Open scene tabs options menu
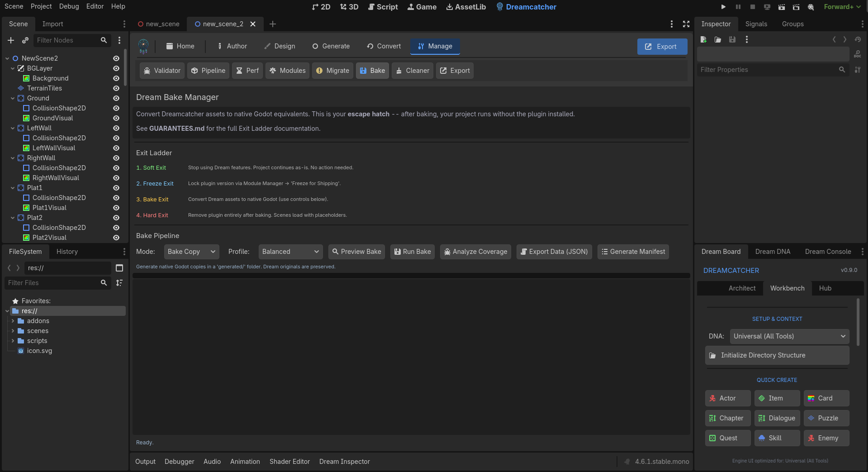868x472 pixels. pos(672,24)
